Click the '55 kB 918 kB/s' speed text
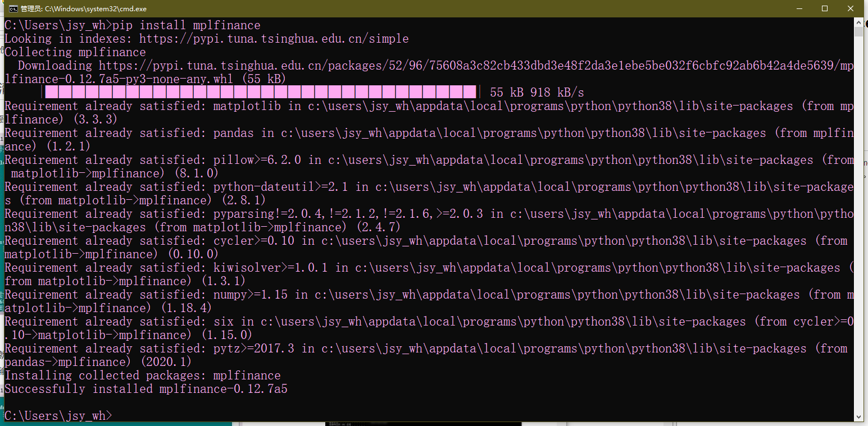The height and width of the screenshot is (426, 868). (x=537, y=91)
